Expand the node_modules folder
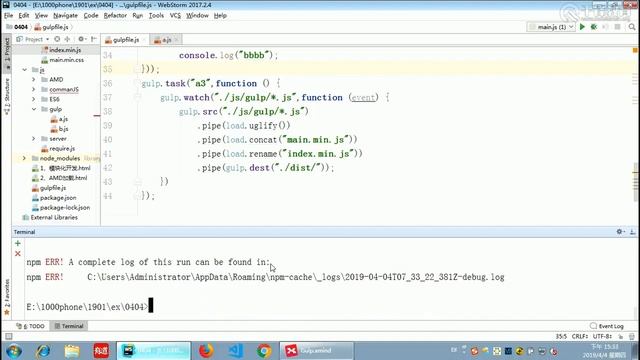640x360 pixels. pos(24,158)
